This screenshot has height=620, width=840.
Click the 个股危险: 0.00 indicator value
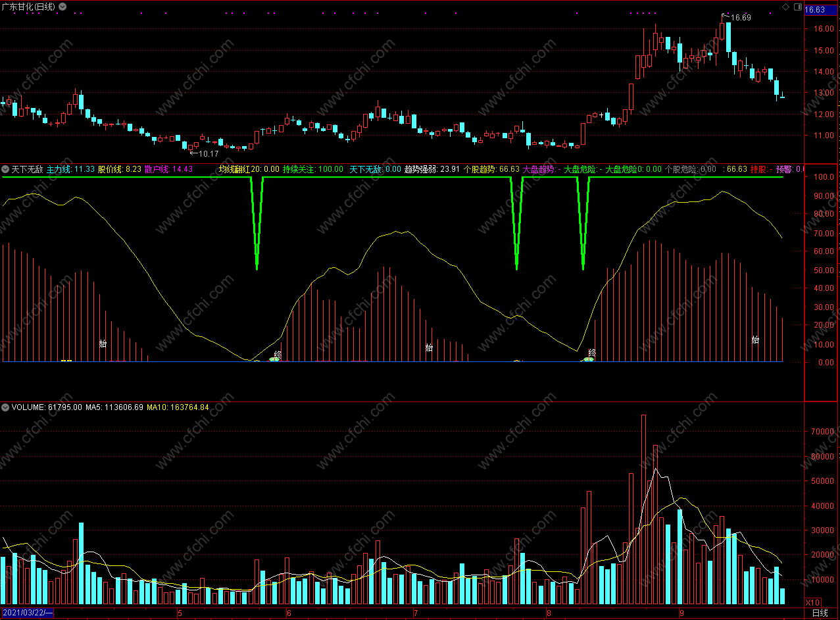[690, 169]
